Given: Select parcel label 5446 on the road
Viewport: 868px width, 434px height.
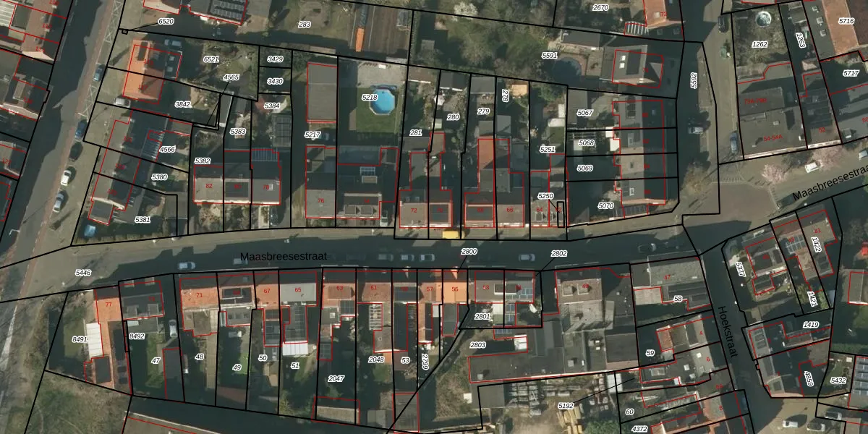Looking at the screenshot, I should tap(83, 273).
